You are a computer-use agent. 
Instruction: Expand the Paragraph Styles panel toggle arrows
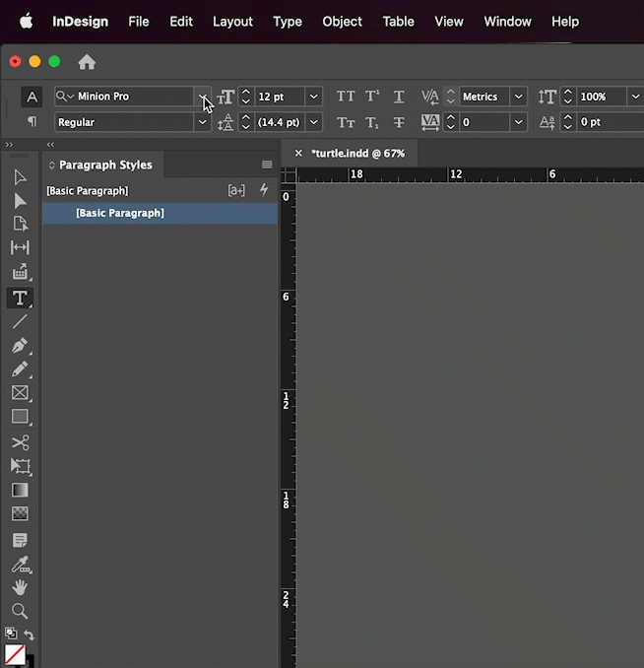point(51,165)
